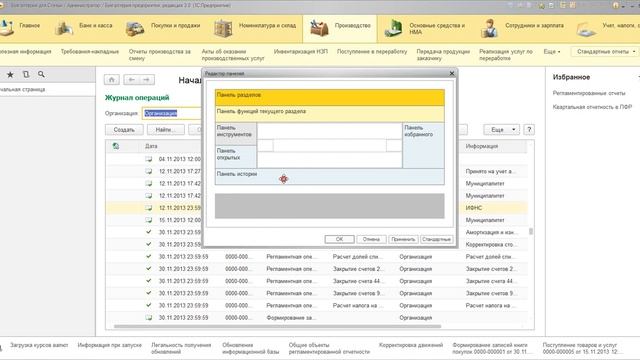Expand the Еще menu in functions panel
The height and width of the screenshot is (360, 640).
pos(552,52)
